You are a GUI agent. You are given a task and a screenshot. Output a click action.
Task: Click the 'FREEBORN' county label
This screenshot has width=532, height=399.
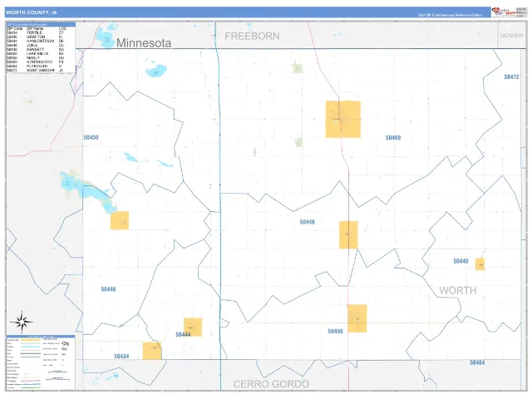[x=252, y=36]
